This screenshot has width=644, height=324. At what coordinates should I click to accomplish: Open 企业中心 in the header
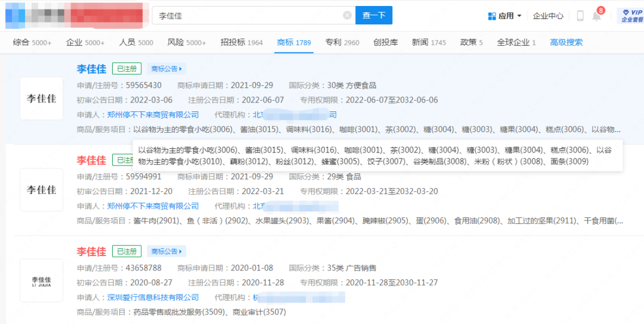(548, 16)
